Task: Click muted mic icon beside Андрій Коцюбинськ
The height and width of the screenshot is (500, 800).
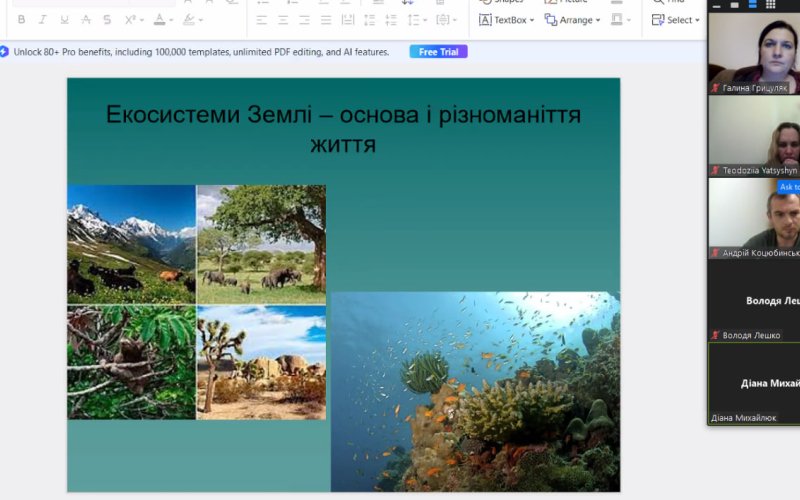Action: pos(715,253)
